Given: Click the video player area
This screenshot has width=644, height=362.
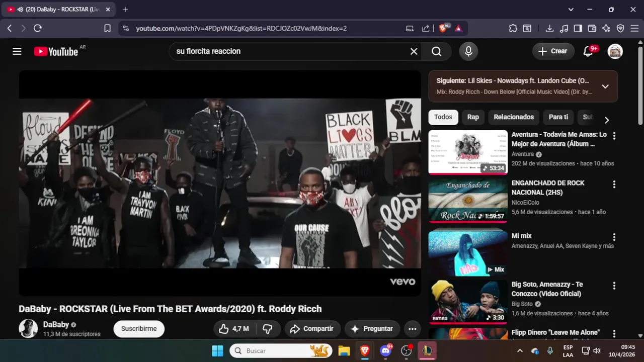Looking at the screenshot, I should (220, 183).
